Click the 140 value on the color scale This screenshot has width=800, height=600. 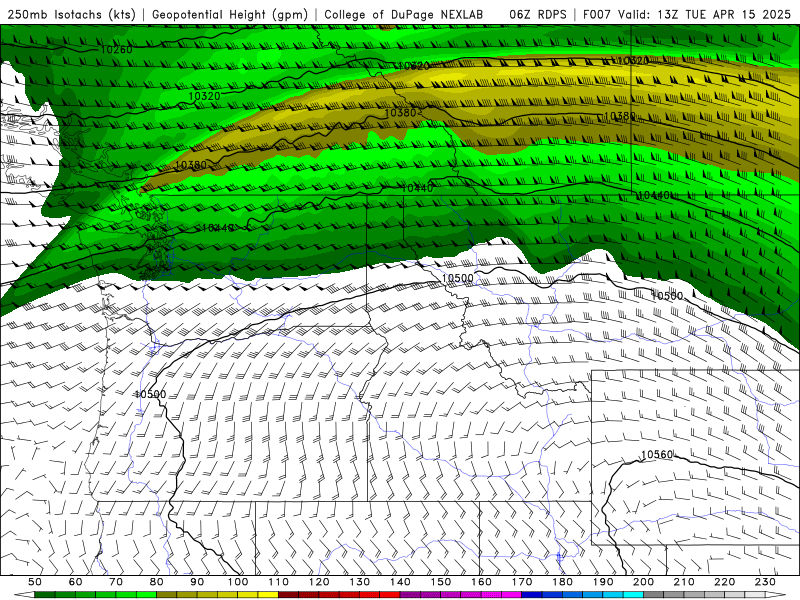400,582
